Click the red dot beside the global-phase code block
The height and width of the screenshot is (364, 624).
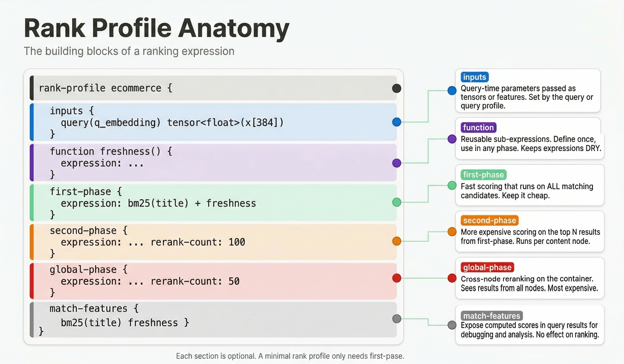(396, 278)
